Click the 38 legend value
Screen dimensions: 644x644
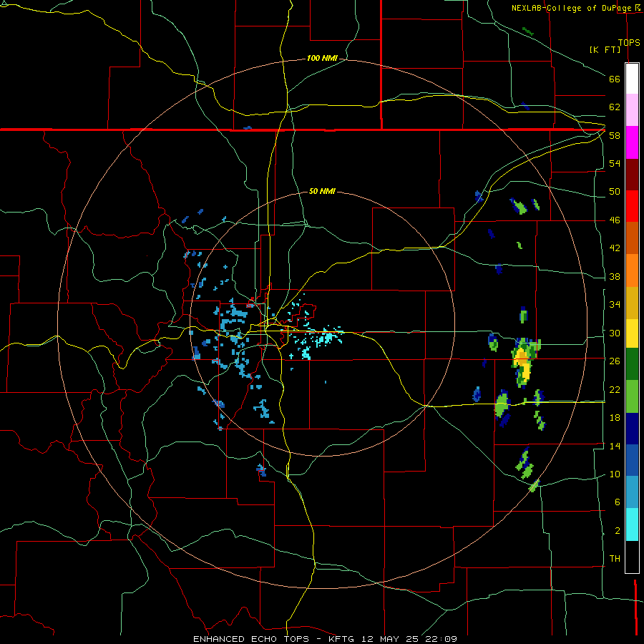point(615,276)
